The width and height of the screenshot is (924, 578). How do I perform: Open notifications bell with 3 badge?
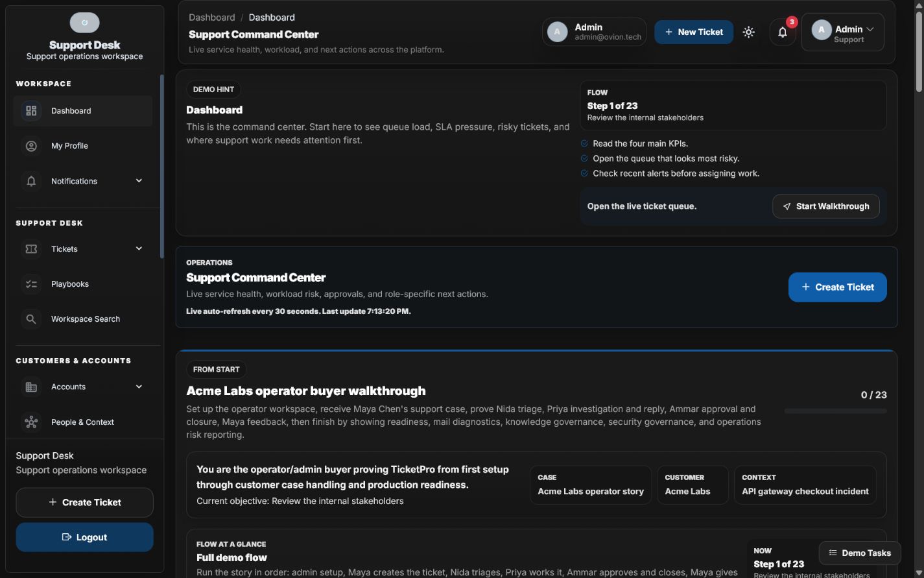click(x=783, y=32)
